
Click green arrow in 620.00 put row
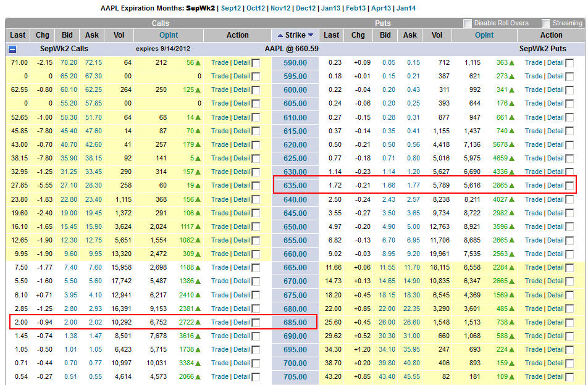(512, 145)
